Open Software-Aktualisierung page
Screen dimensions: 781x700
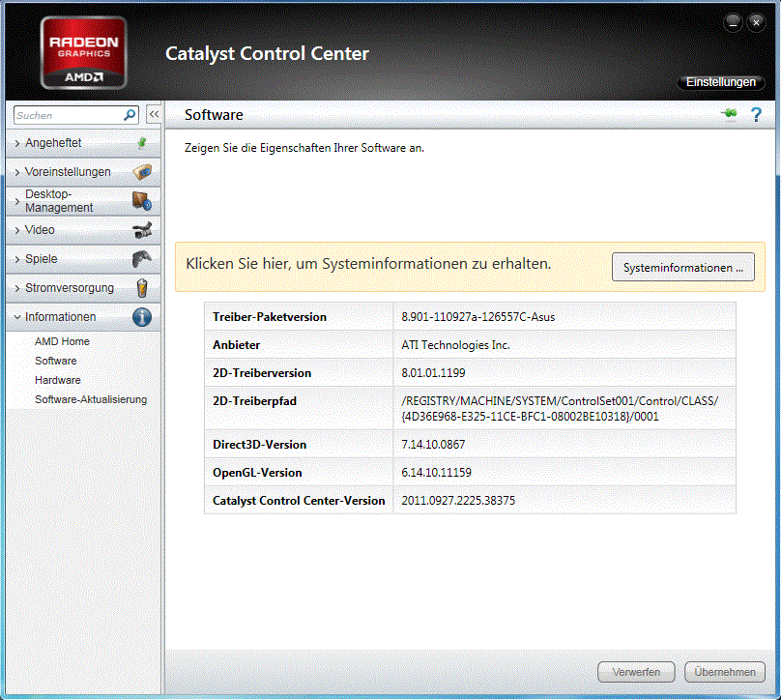pos(91,399)
